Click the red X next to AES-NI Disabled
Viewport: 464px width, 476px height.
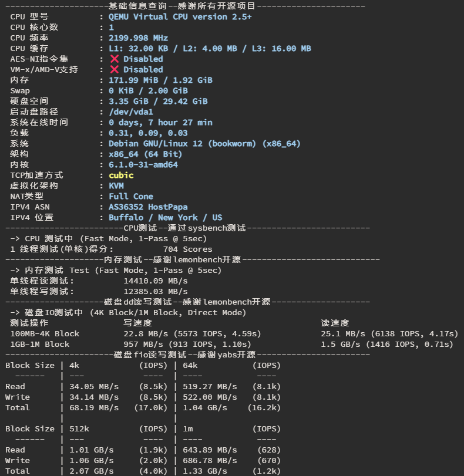tap(115, 59)
